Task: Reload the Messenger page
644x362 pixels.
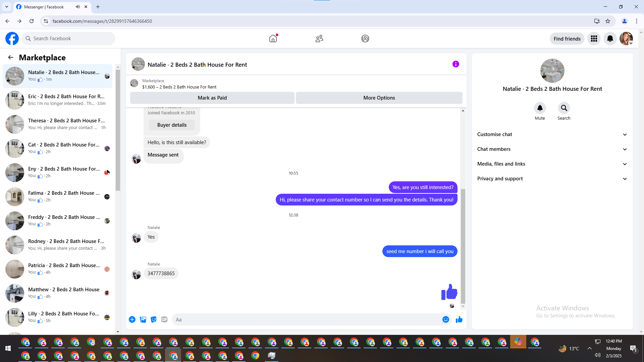Action: [x=32, y=21]
